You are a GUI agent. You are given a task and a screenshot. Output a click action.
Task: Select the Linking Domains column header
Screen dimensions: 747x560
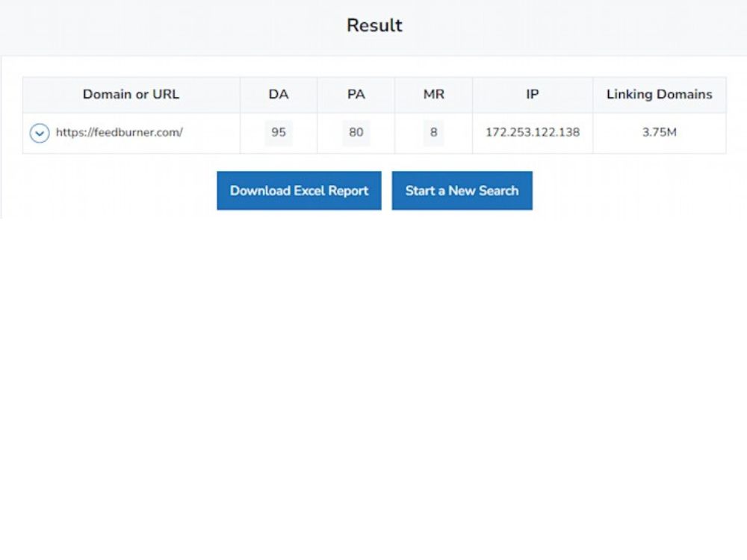[x=659, y=95]
